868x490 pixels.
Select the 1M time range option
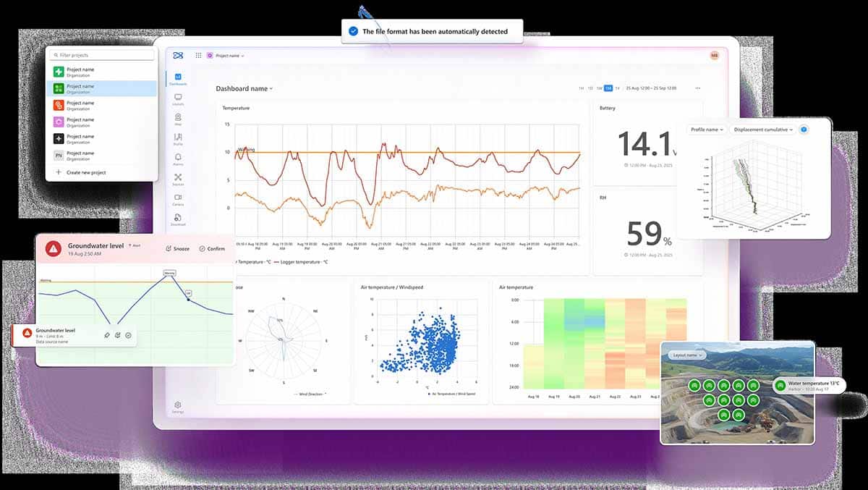pos(608,88)
